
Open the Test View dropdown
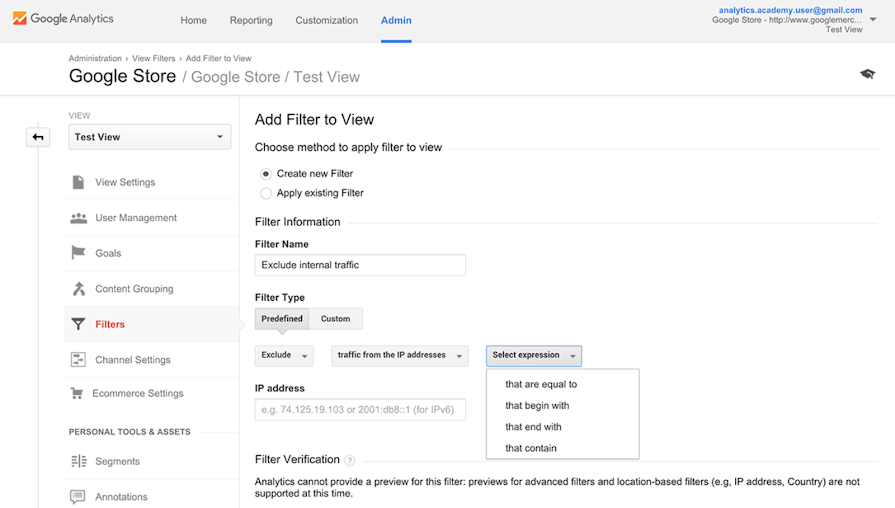click(x=149, y=137)
